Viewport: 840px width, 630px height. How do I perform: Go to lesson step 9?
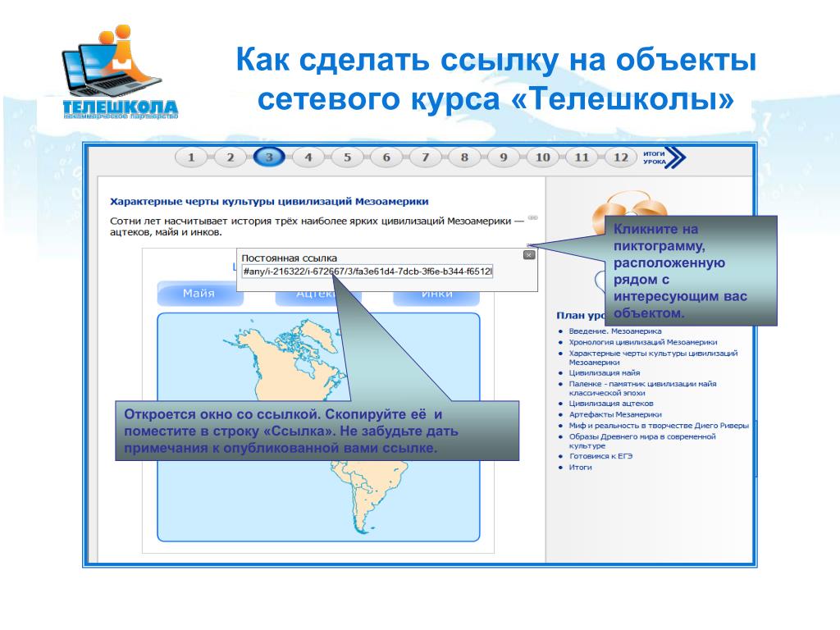(504, 157)
